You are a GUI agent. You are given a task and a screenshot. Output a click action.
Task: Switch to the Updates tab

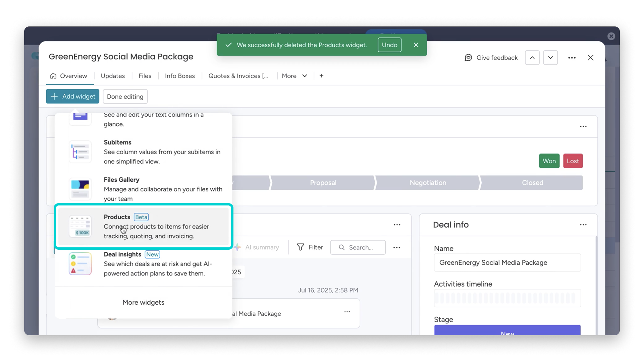pyautogui.click(x=113, y=76)
